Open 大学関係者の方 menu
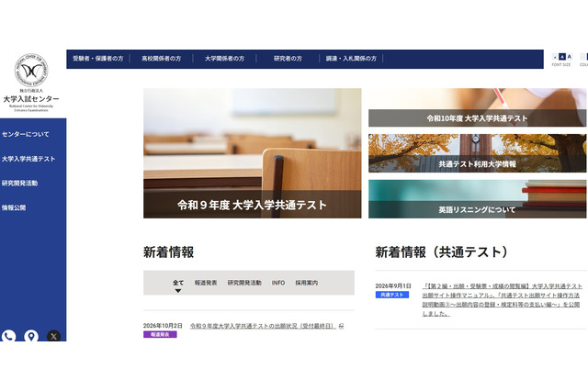588x391 pixels. 224,59
